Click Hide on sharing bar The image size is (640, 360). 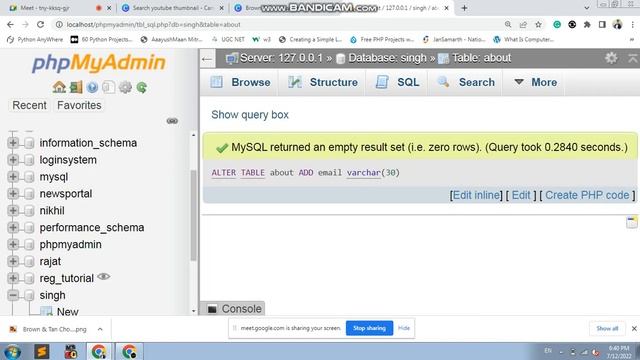coord(404,328)
